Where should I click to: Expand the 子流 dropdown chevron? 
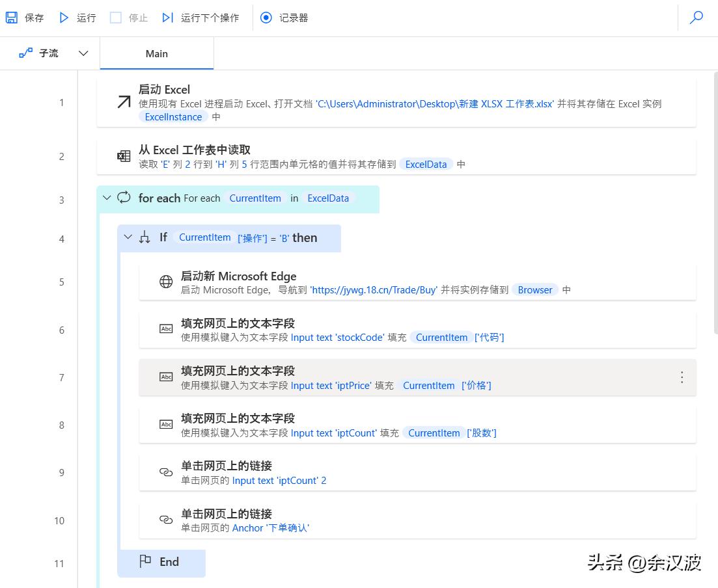point(83,53)
